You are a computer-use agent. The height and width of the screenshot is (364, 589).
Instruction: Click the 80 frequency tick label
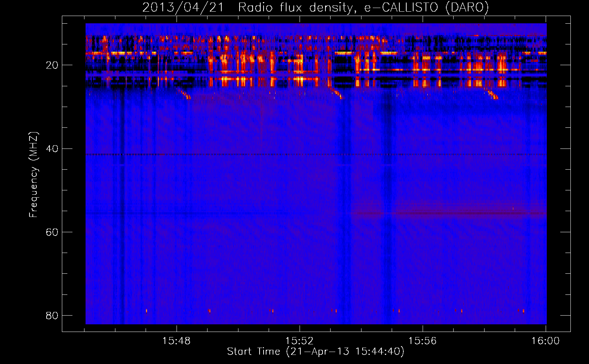(x=52, y=316)
